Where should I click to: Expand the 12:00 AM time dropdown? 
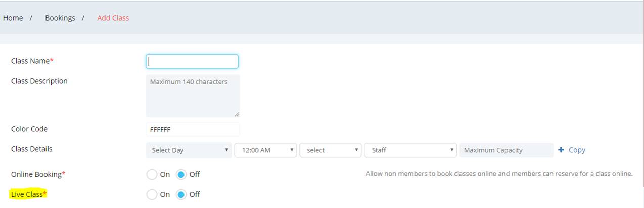(266, 150)
